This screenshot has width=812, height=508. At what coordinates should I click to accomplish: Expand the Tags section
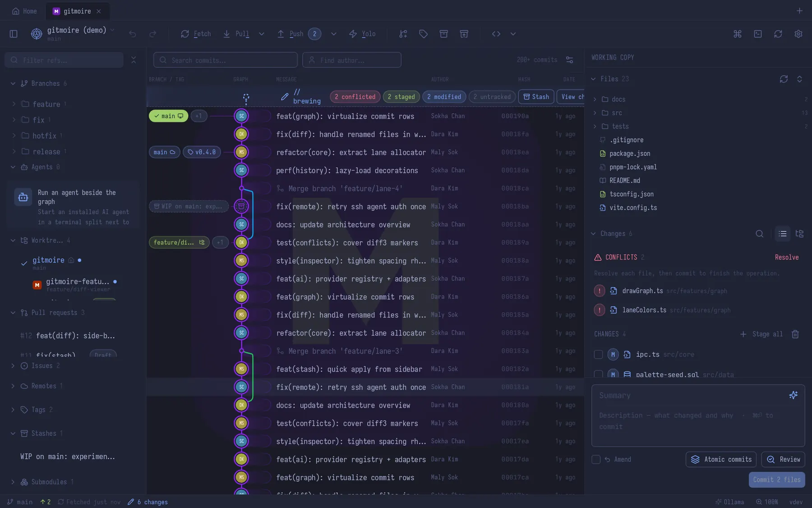pos(13,410)
